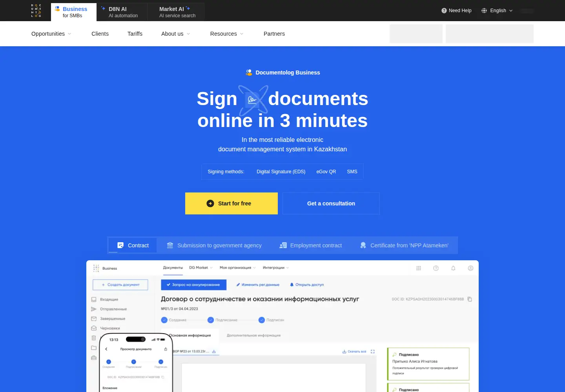Switch to Business for SMBs tab
This screenshot has width=565, height=392.
[74, 12]
